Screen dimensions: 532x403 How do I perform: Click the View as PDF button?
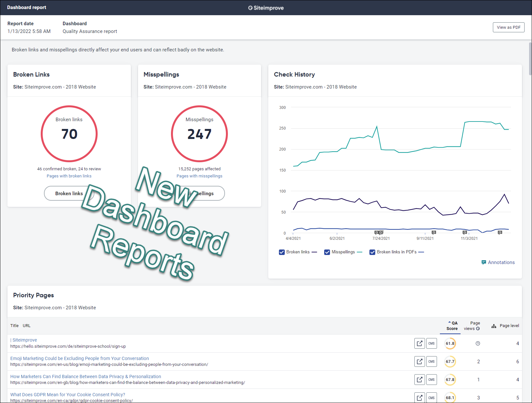(508, 27)
